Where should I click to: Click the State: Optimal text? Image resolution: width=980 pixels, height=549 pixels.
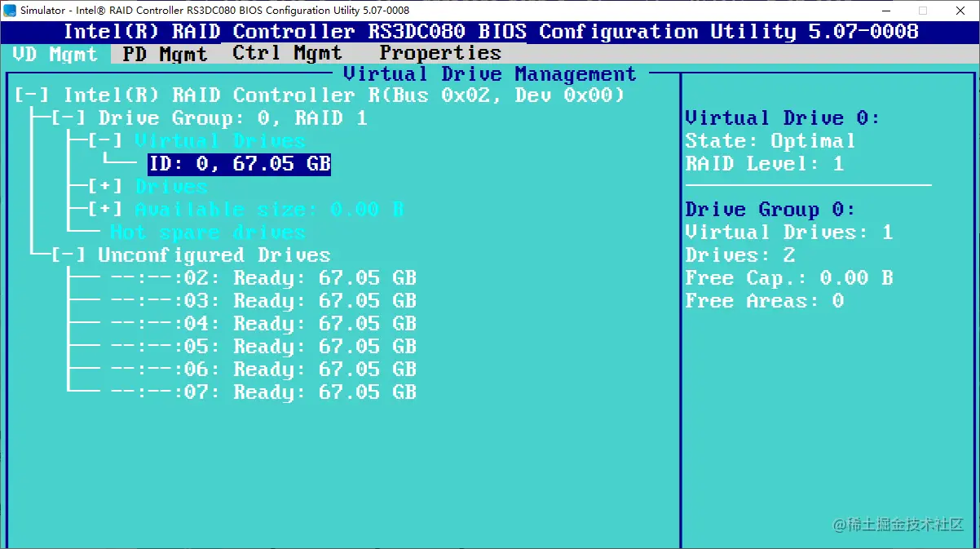(770, 141)
